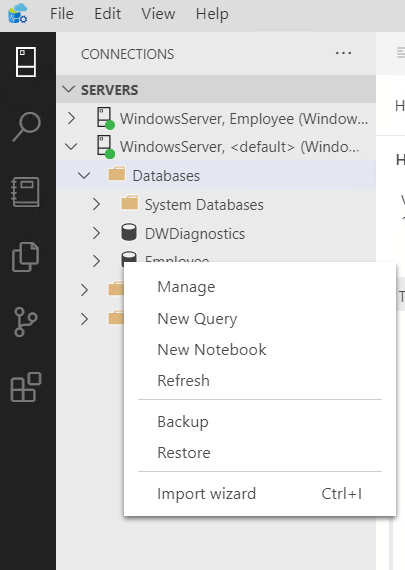Open the Notebooks view icon
Viewport: 405px width, 570px height.
[25, 192]
